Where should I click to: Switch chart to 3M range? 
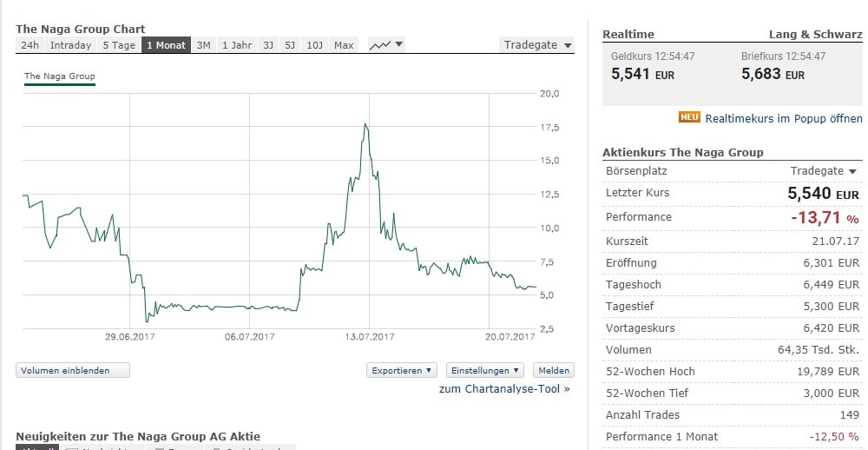(x=203, y=45)
